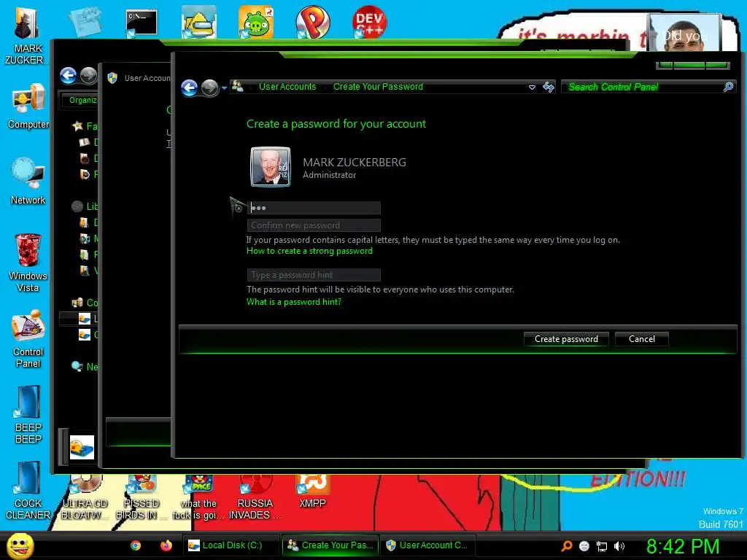This screenshot has width=747, height=560.
Task: Open Windows Vista recycle bin icon
Action: [x=28, y=262]
